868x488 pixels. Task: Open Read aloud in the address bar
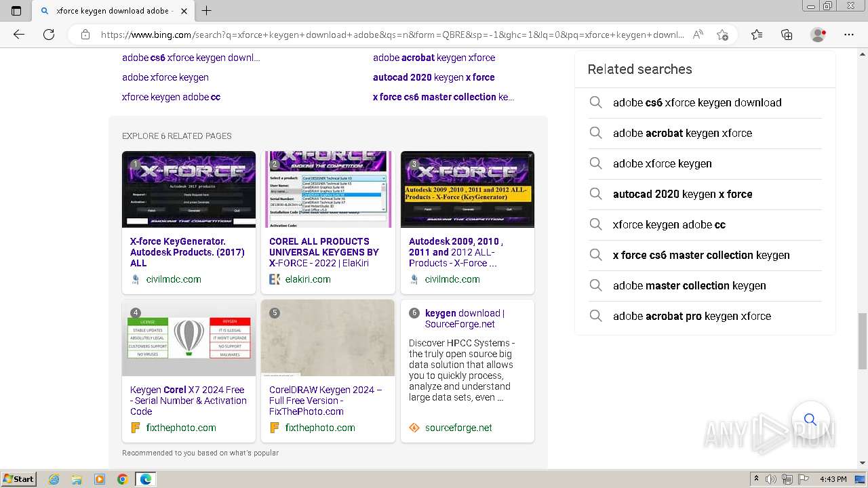pyautogui.click(x=698, y=35)
